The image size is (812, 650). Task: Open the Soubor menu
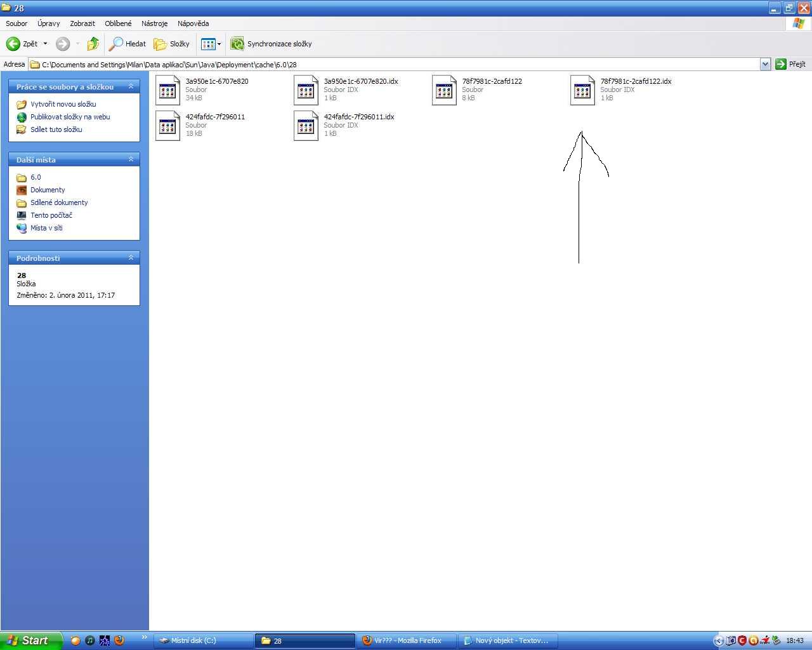pyautogui.click(x=16, y=23)
